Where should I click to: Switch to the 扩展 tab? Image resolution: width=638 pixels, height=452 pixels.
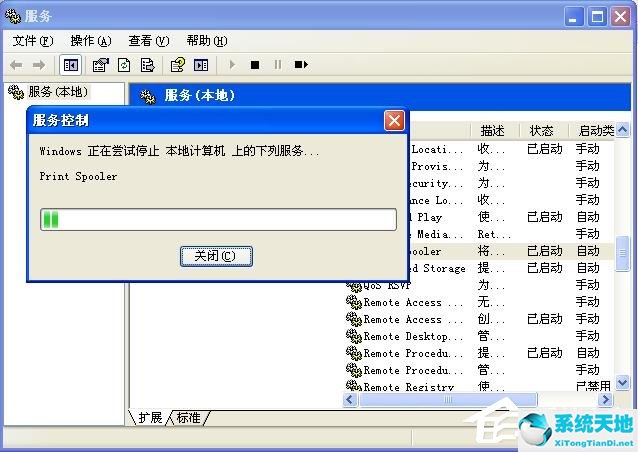[151, 417]
